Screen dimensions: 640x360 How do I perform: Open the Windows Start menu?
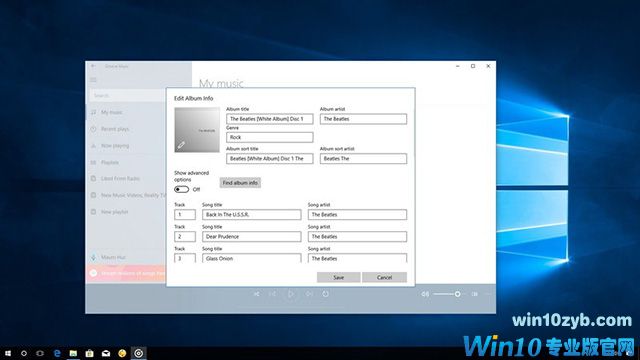tap(8, 353)
